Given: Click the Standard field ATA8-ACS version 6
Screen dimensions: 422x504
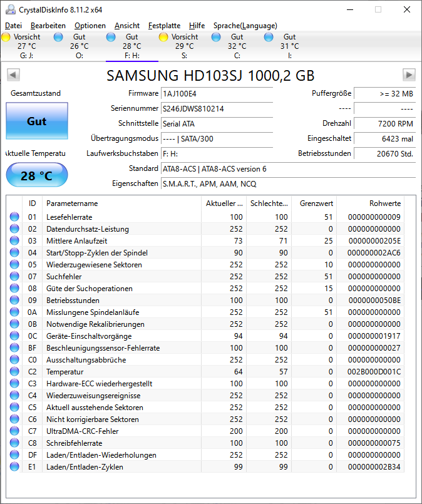Looking at the screenshot, I should pyautogui.click(x=288, y=169).
